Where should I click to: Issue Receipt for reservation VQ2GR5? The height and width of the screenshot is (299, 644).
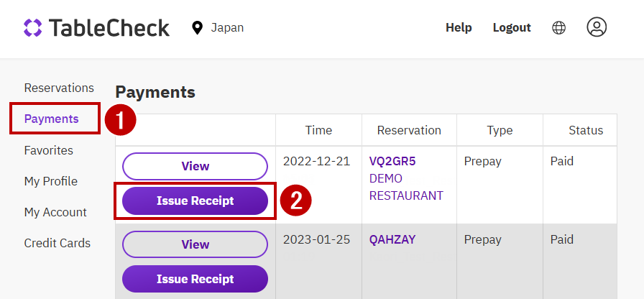[195, 201]
